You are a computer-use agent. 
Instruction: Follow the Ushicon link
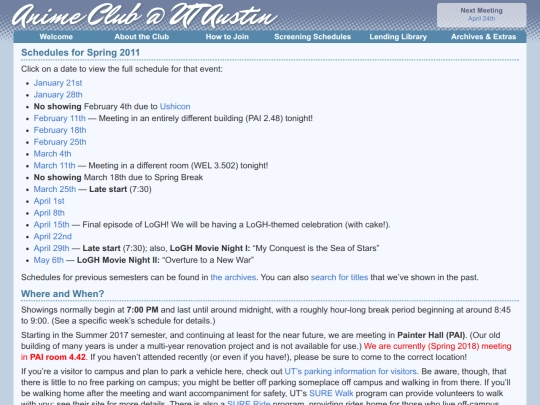(x=175, y=106)
